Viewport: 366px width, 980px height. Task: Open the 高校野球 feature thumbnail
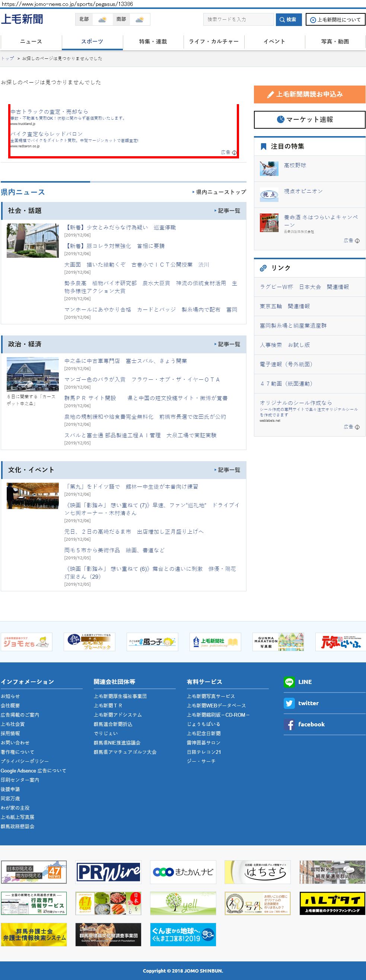269,168
